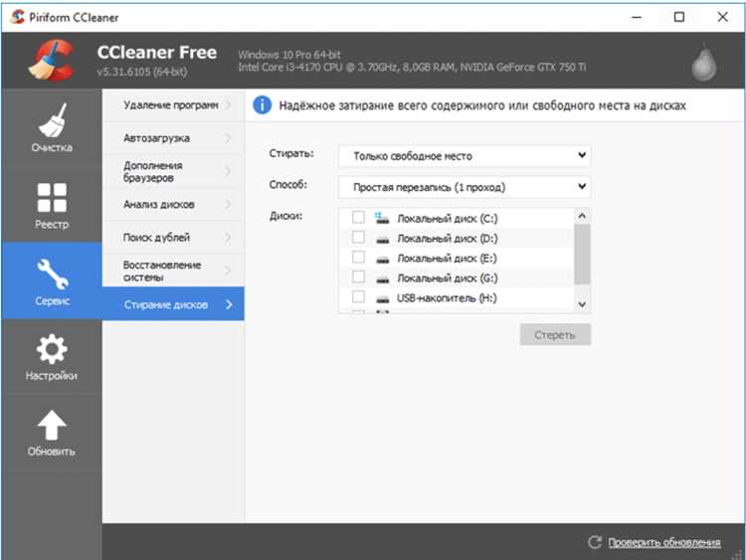
Task: Click drive icon of USB-накопитель (H:)
Action: coord(383,299)
